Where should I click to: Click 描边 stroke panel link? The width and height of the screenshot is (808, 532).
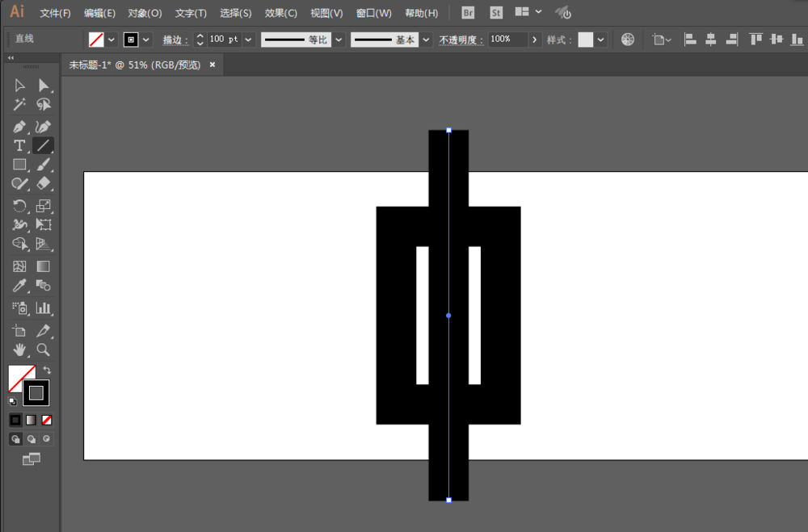pos(175,40)
